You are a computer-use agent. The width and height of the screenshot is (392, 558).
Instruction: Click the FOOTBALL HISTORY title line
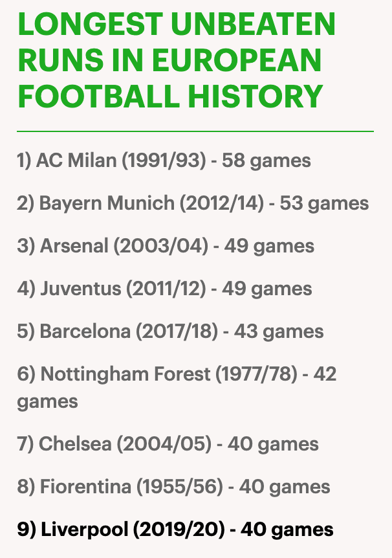(170, 96)
